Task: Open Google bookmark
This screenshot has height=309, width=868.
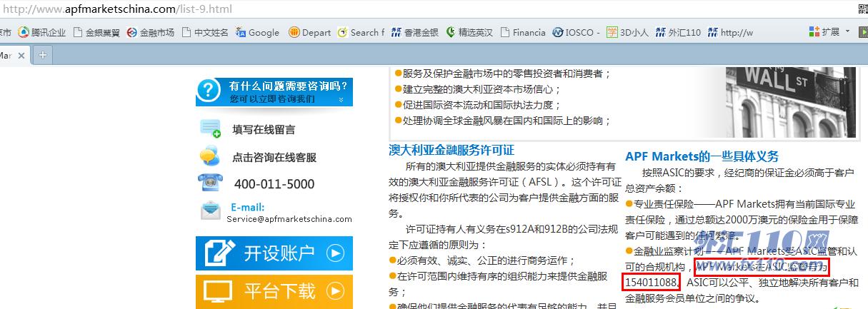Action: (258, 32)
